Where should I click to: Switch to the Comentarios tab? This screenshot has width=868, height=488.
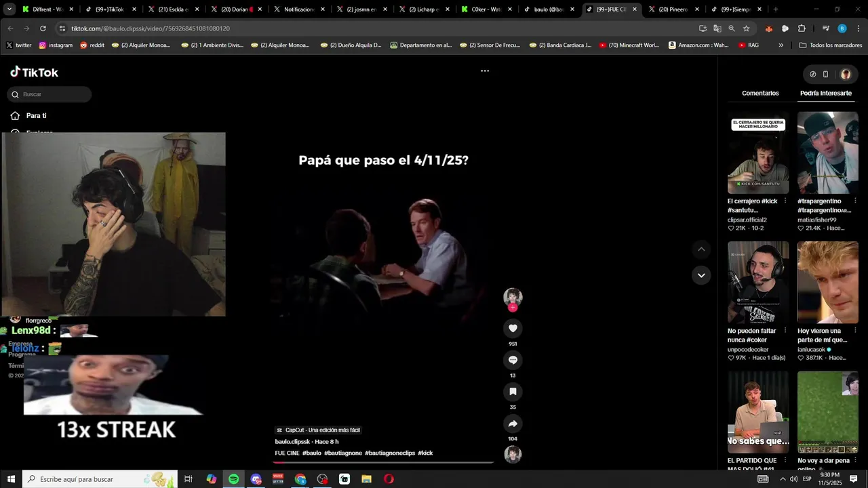pos(760,93)
